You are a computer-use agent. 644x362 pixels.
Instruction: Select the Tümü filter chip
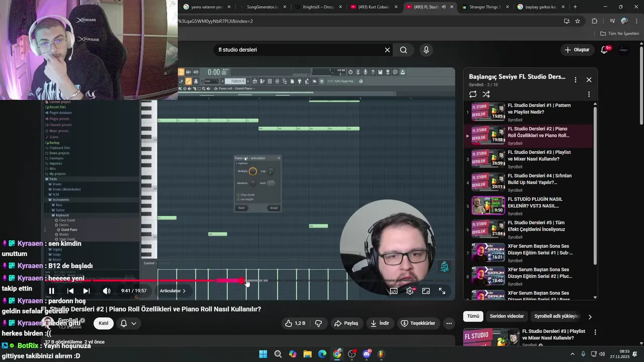click(x=473, y=316)
